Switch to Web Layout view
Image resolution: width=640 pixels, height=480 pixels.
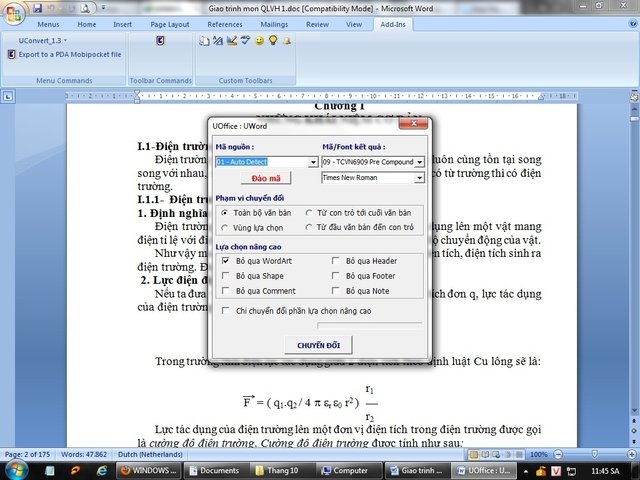pyautogui.click(x=496, y=454)
